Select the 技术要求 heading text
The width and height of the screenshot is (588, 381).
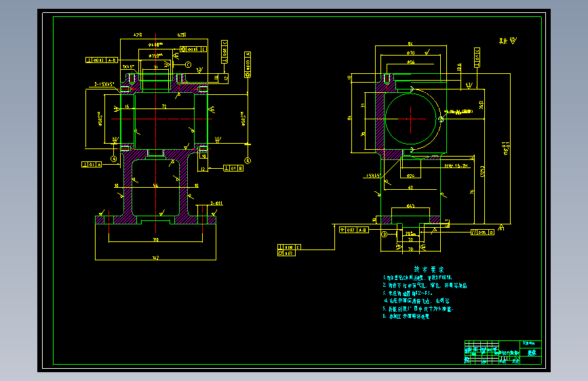(x=429, y=269)
